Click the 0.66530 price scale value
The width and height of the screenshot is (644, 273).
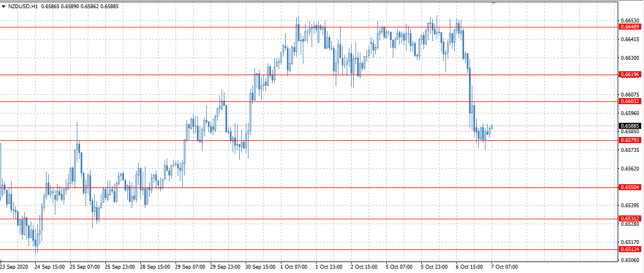(630, 20)
